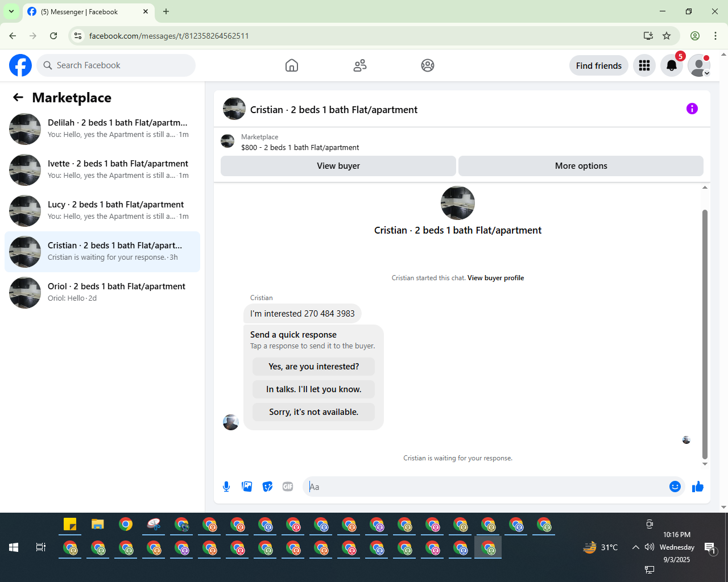
Task: Open the Chrome profile icon
Action: coord(695,36)
